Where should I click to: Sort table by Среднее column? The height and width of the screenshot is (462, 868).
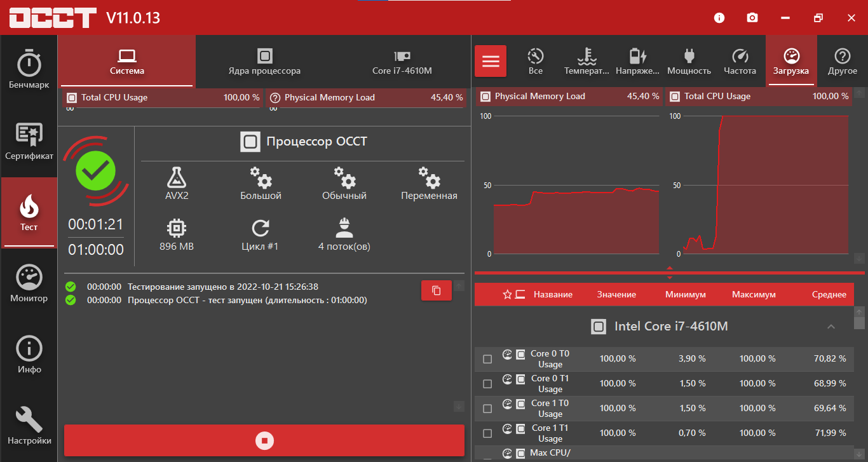[x=829, y=294]
